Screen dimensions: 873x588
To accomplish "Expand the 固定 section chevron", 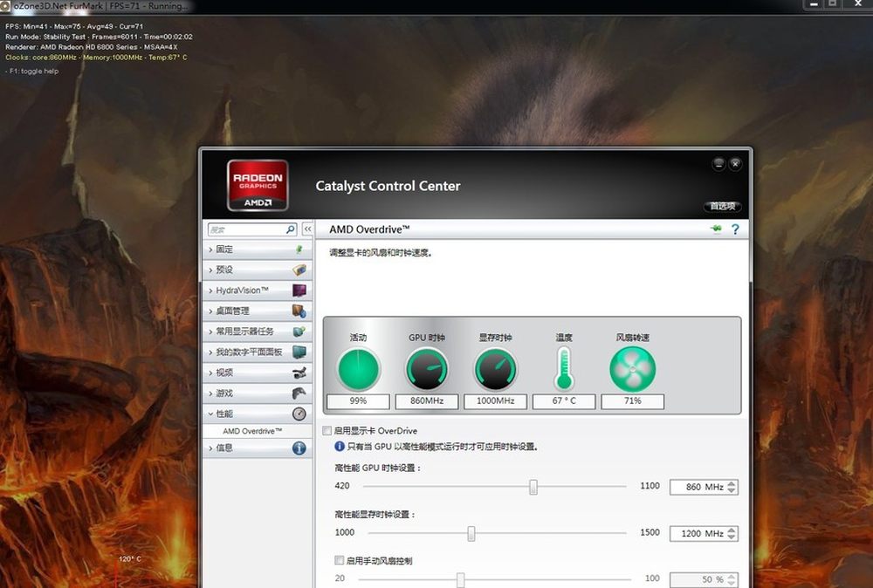I will [x=210, y=250].
